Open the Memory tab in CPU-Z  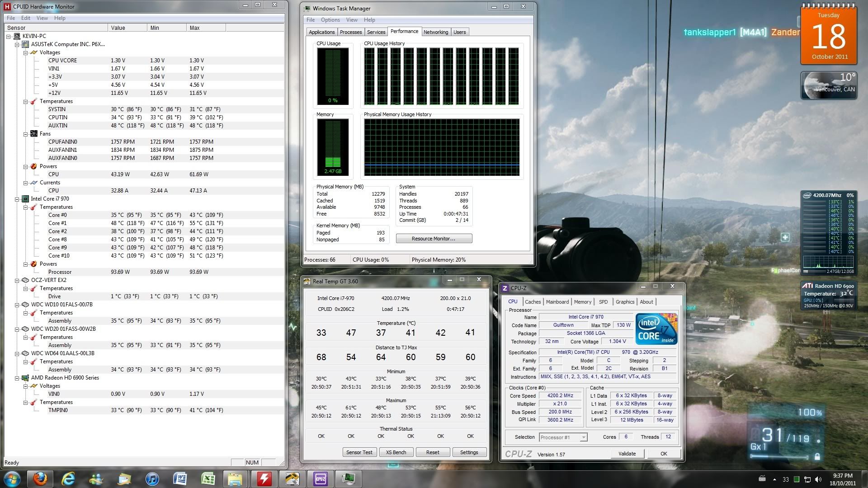point(582,302)
